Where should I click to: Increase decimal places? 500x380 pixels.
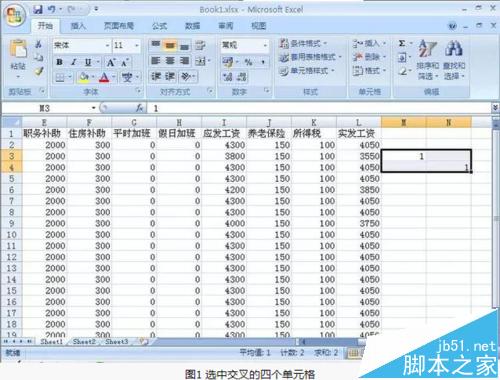228,77
